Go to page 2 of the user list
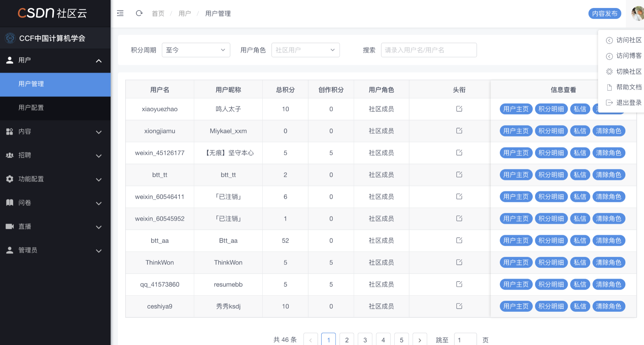 point(347,340)
